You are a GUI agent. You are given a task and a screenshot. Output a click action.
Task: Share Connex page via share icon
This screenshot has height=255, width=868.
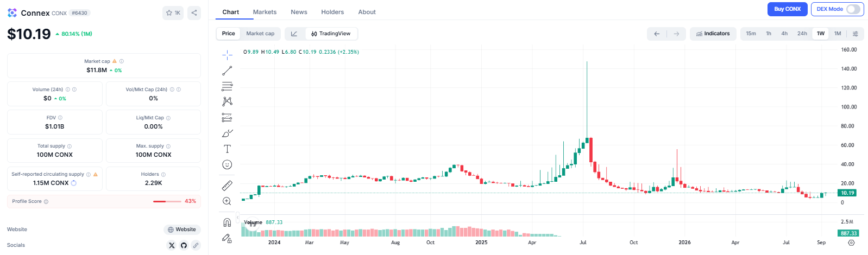[x=194, y=13]
